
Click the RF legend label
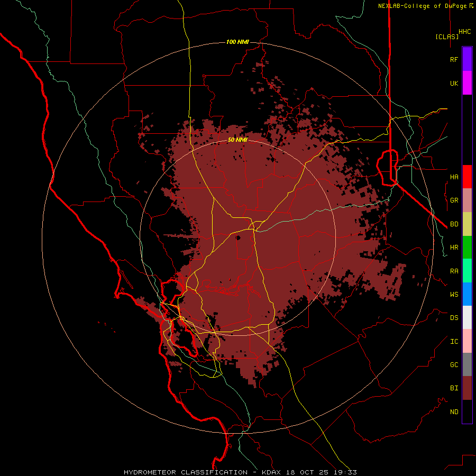[x=454, y=59]
